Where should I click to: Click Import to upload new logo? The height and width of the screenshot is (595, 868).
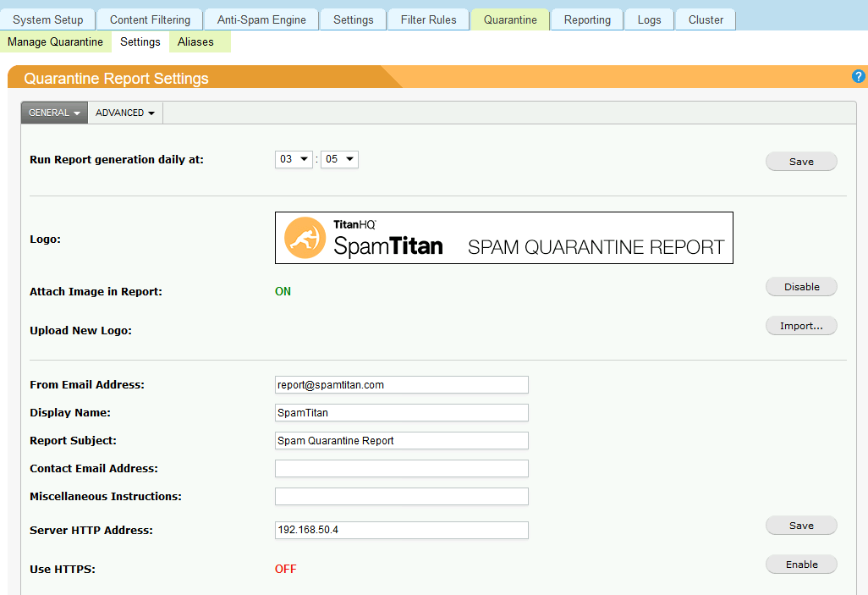801,326
